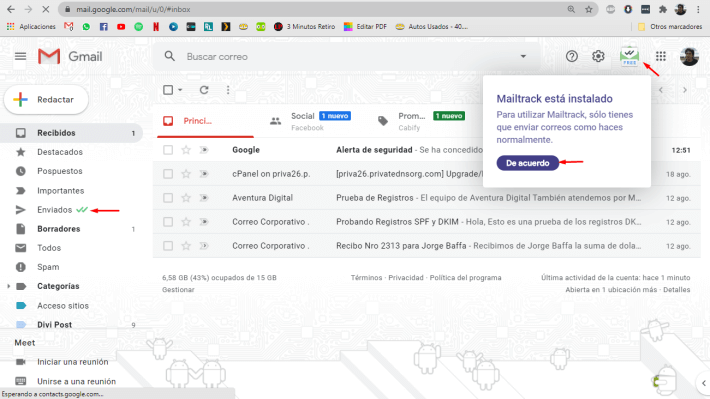This screenshot has height=399, width=710.
Task: Show search options dropdown arrow
Action: tap(523, 56)
